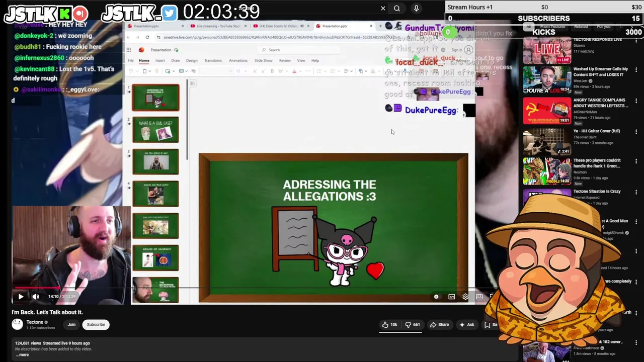Join Tectone channel membership

point(71,325)
